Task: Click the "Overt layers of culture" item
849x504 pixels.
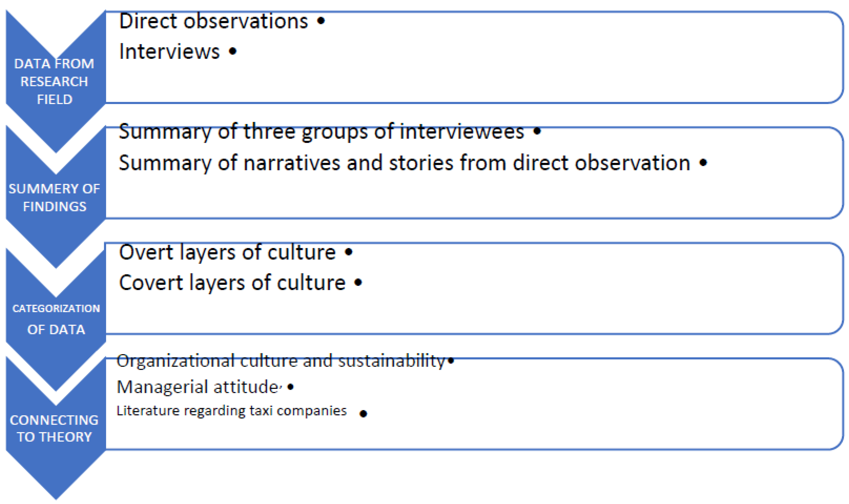Action: [227, 252]
